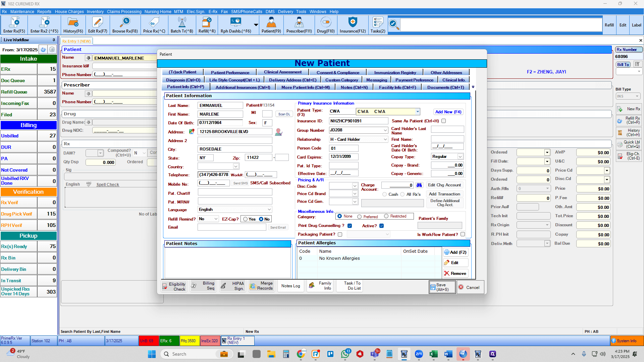This screenshot has height=362, width=644.
Task: Open Excel from Windows taskbar
Action: [x=433, y=354]
